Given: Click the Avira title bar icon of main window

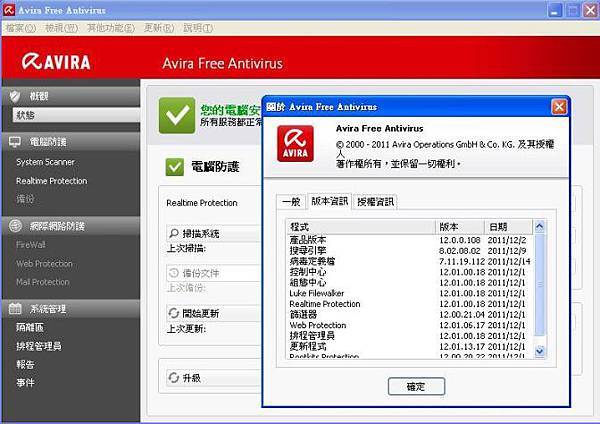Looking at the screenshot, I should click(x=8, y=10).
